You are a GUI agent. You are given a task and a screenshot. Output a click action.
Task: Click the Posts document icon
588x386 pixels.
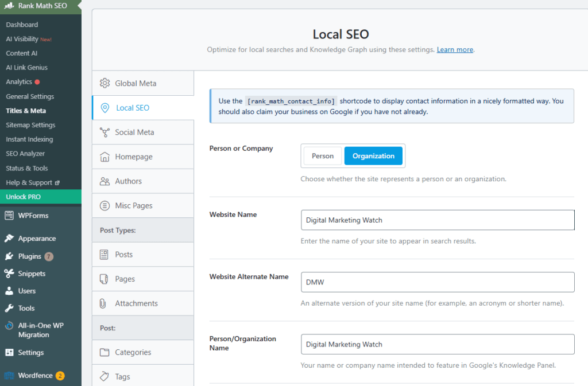point(104,255)
